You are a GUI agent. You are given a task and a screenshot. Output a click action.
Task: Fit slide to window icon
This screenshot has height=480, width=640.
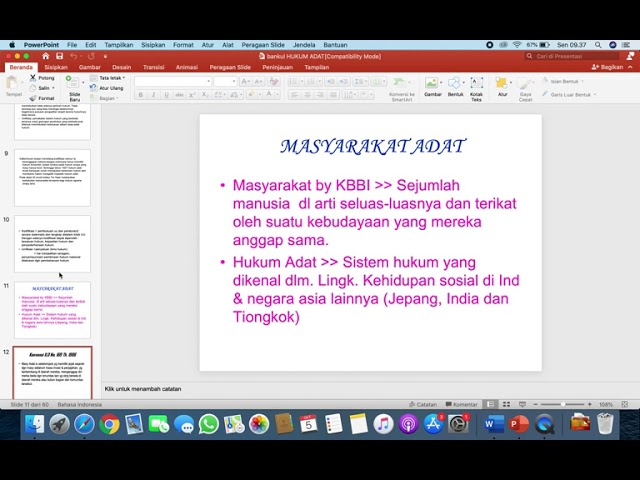tap(624, 404)
